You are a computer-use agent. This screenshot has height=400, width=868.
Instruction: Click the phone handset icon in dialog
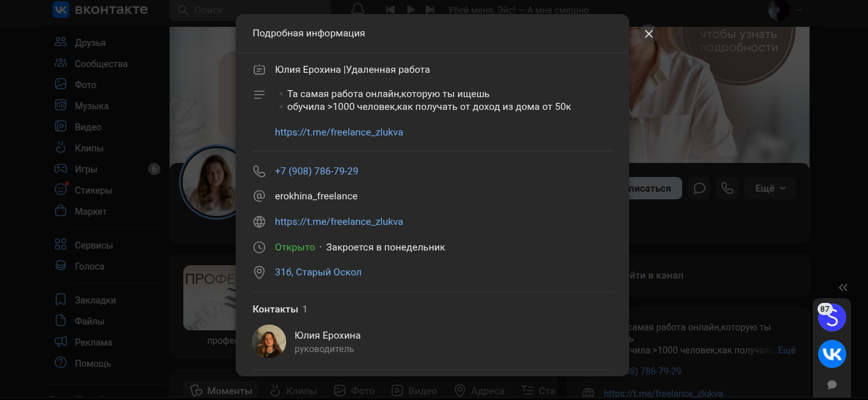pos(259,171)
